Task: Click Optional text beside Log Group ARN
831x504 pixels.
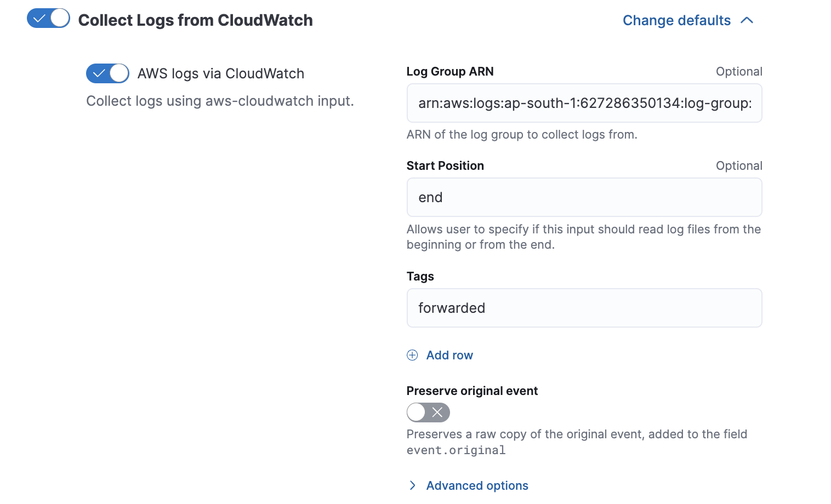Action: tap(739, 72)
